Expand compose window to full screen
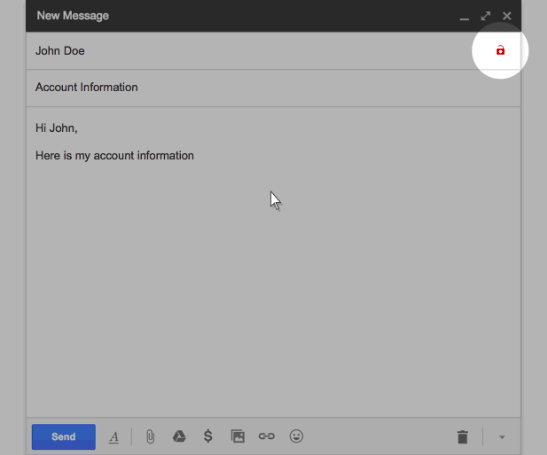 (x=485, y=16)
